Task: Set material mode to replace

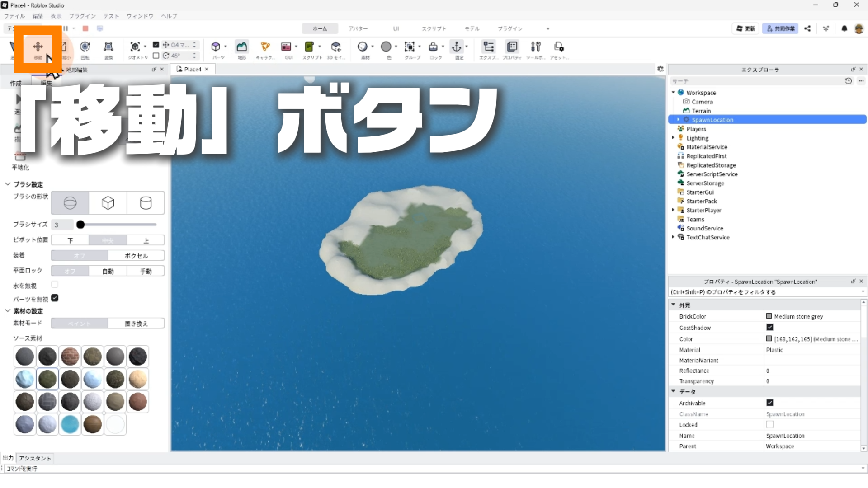Action: (x=136, y=324)
